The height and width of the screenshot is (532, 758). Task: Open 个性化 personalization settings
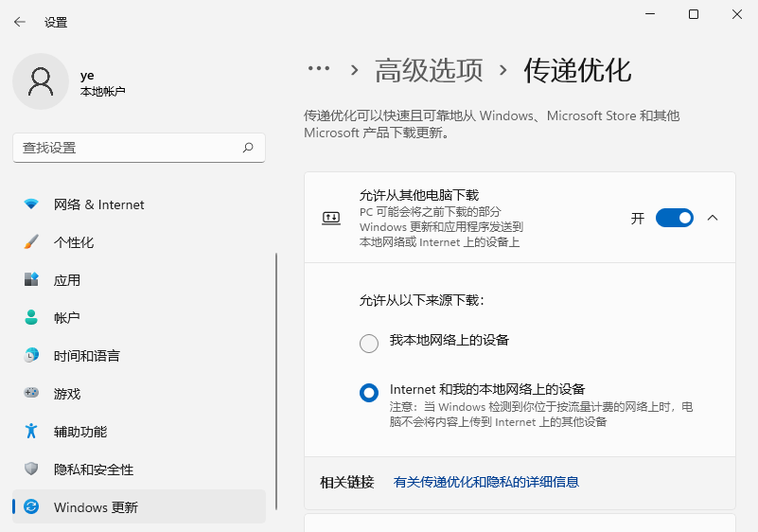(74, 242)
